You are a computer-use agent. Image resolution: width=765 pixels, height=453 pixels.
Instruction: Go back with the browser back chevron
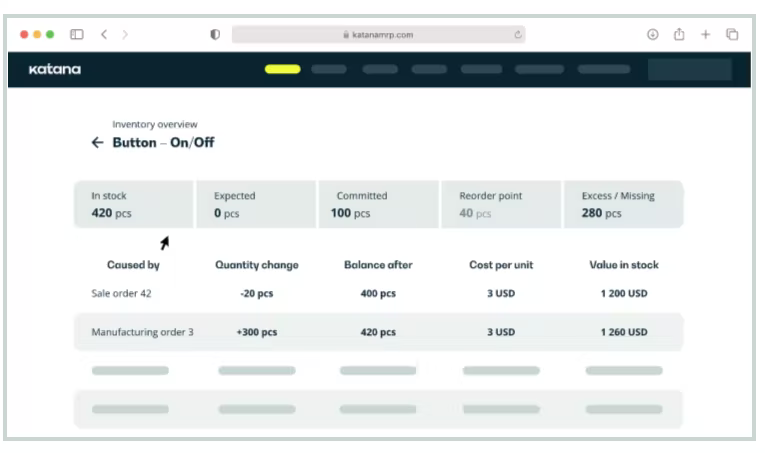104,34
